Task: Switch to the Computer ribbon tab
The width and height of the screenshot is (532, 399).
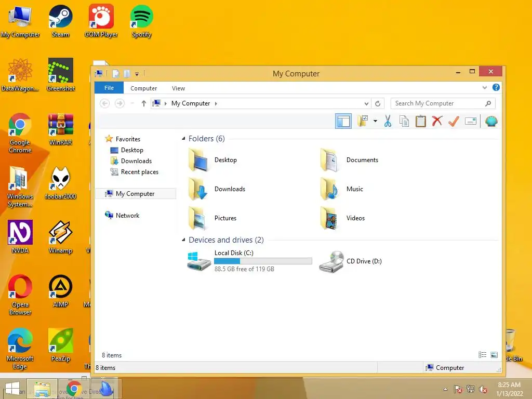Action: [143, 88]
